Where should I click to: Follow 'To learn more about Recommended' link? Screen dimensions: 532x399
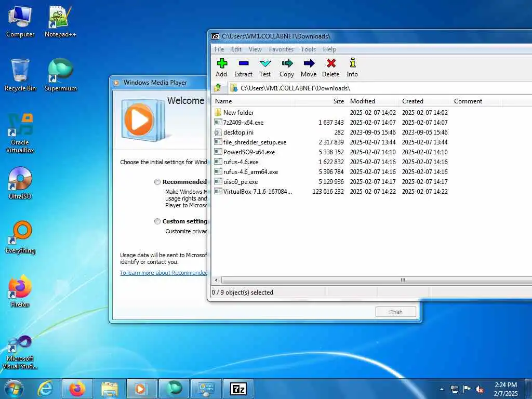tap(164, 273)
